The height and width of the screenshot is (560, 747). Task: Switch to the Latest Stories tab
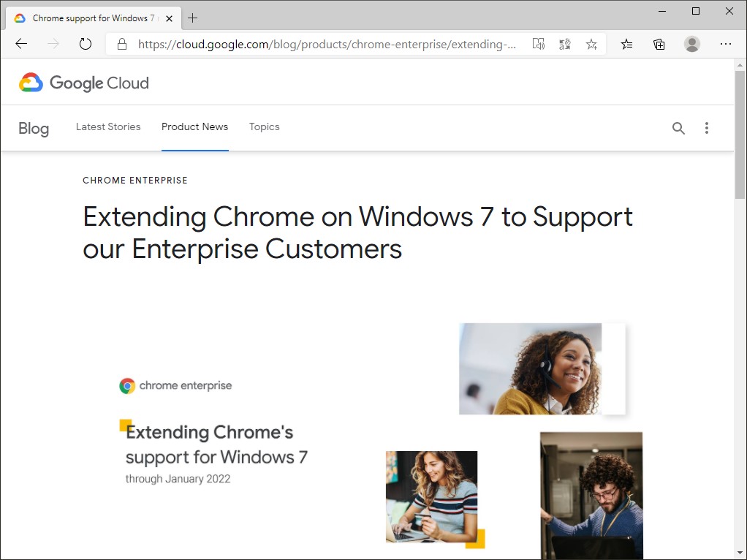point(108,127)
